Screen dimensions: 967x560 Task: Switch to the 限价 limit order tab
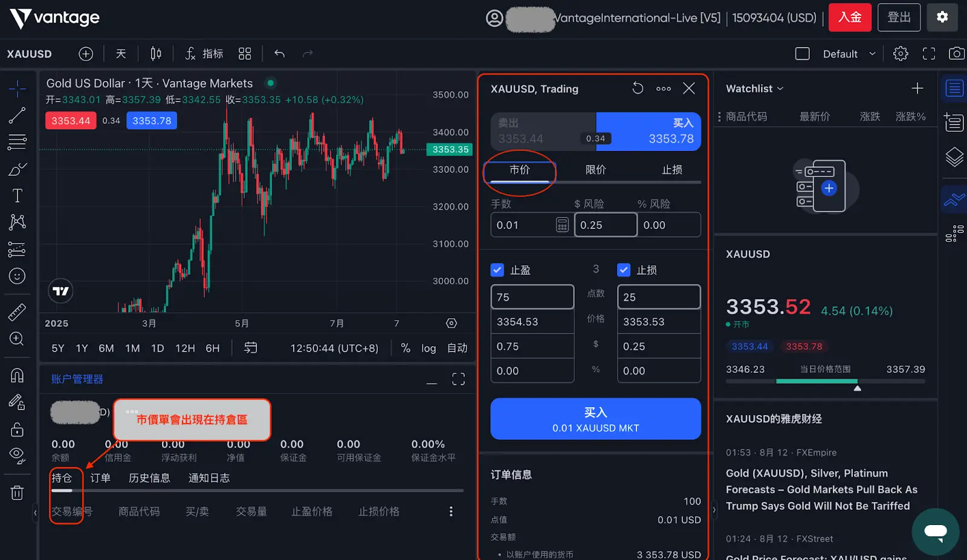(x=595, y=170)
